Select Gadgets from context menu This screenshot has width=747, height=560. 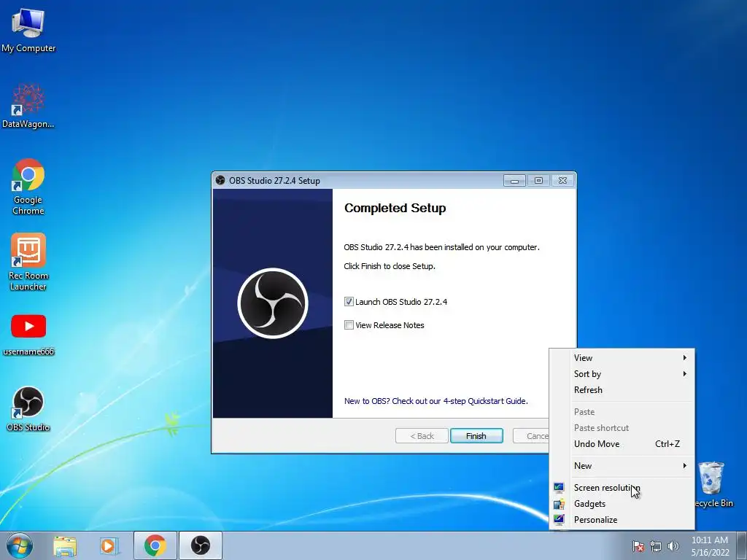[x=622, y=504]
